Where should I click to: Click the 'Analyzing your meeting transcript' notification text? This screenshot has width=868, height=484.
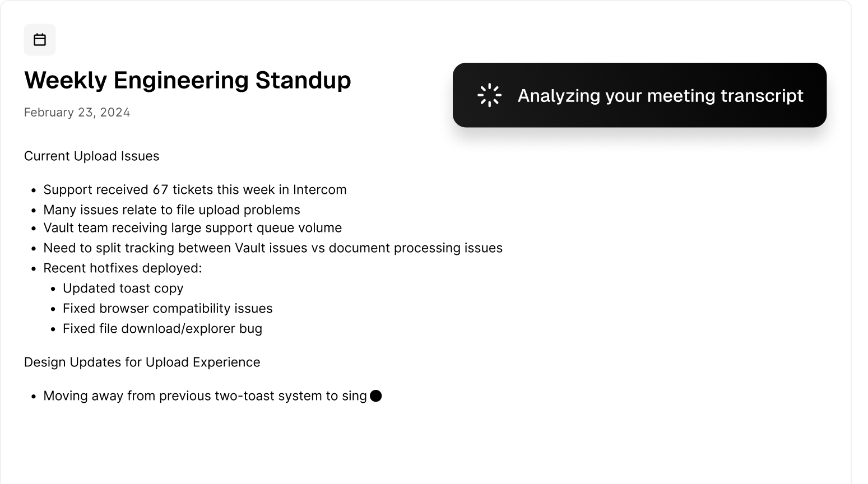(x=660, y=96)
